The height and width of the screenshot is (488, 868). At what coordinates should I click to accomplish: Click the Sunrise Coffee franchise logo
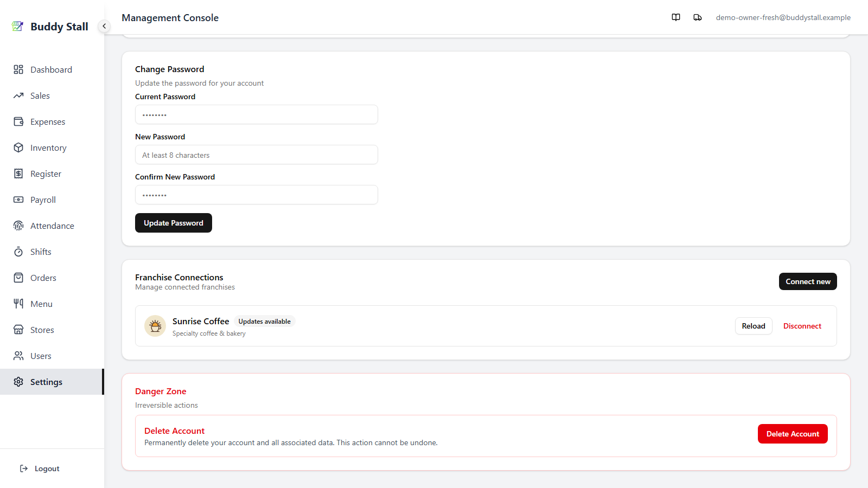tap(155, 326)
